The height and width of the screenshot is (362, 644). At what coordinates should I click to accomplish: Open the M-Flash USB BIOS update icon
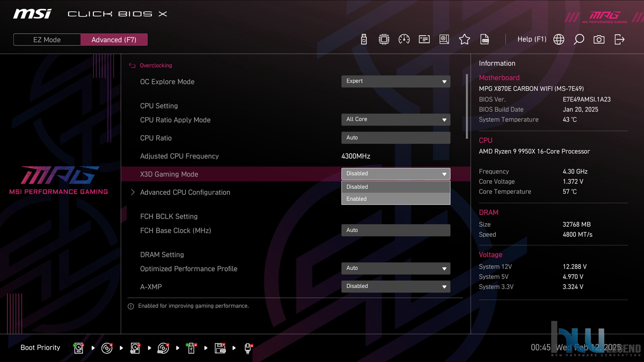[363, 39]
